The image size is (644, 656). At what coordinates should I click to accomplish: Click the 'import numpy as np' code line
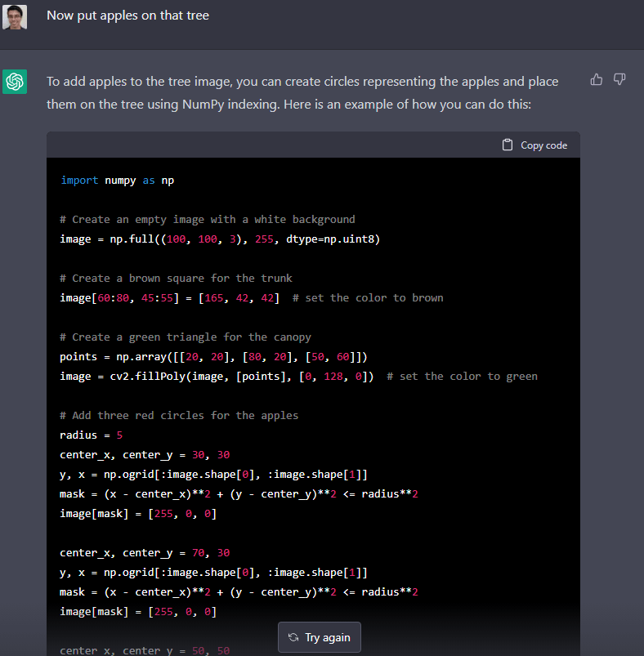click(117, 180)
